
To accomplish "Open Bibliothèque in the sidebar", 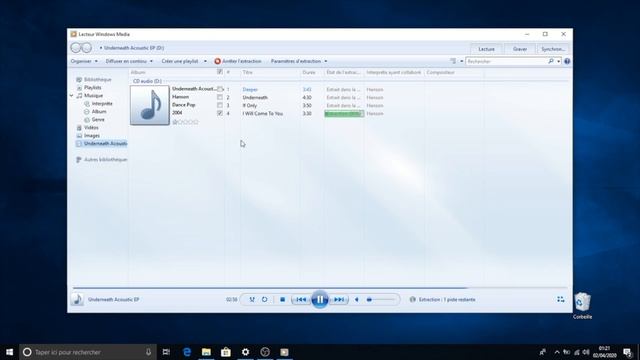I will pos(98,80).
